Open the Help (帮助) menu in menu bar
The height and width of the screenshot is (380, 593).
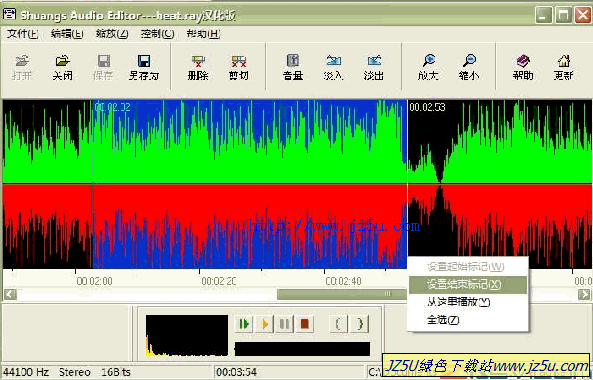pyautogui.click(x=203, y=34)
